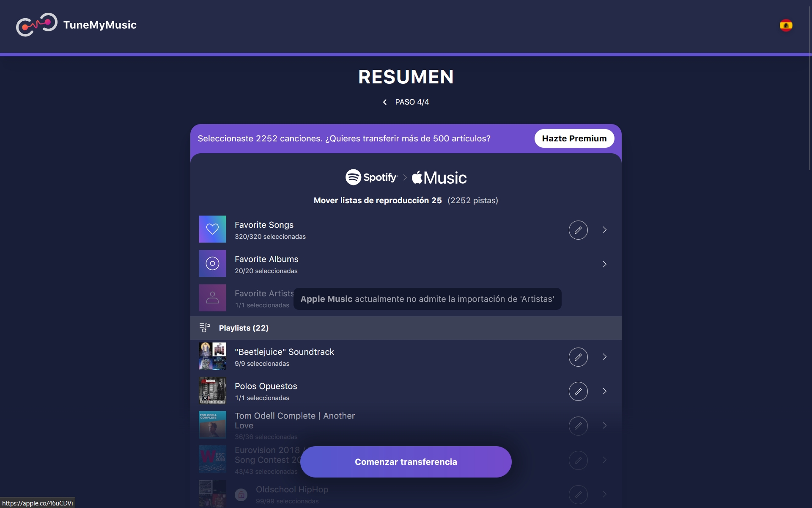Click the Favorite Albums title text
The image size is (812, 508).
point(266,259)
